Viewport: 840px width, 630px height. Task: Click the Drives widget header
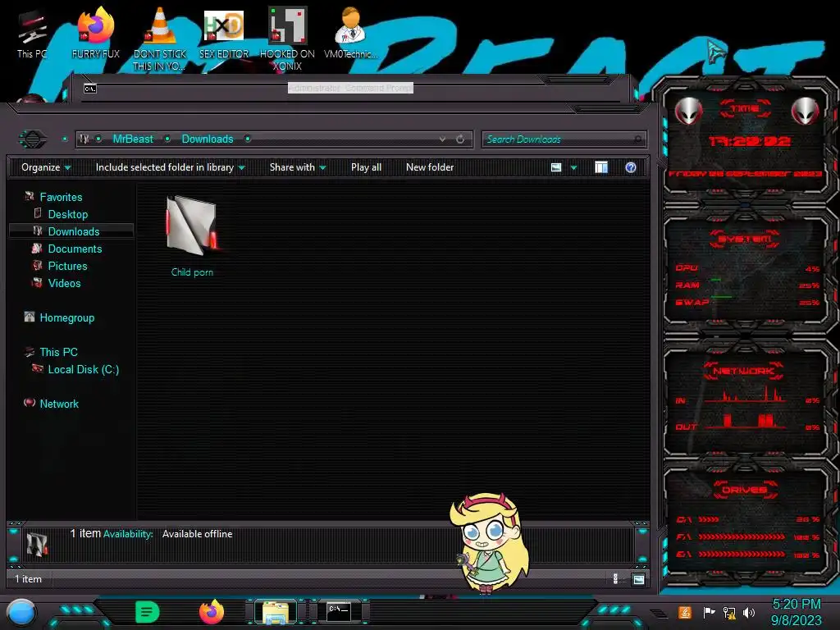[x=745, y=489]
